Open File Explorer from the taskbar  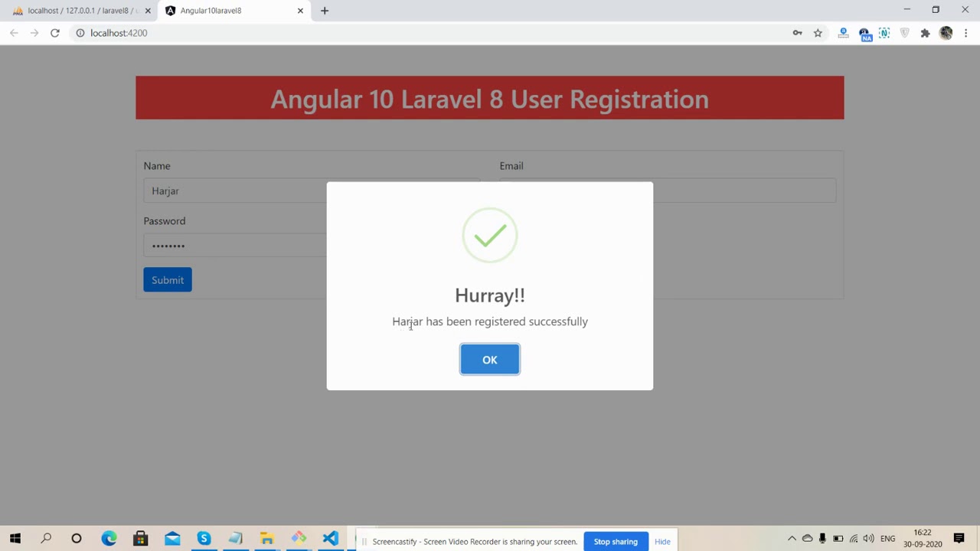266,539
